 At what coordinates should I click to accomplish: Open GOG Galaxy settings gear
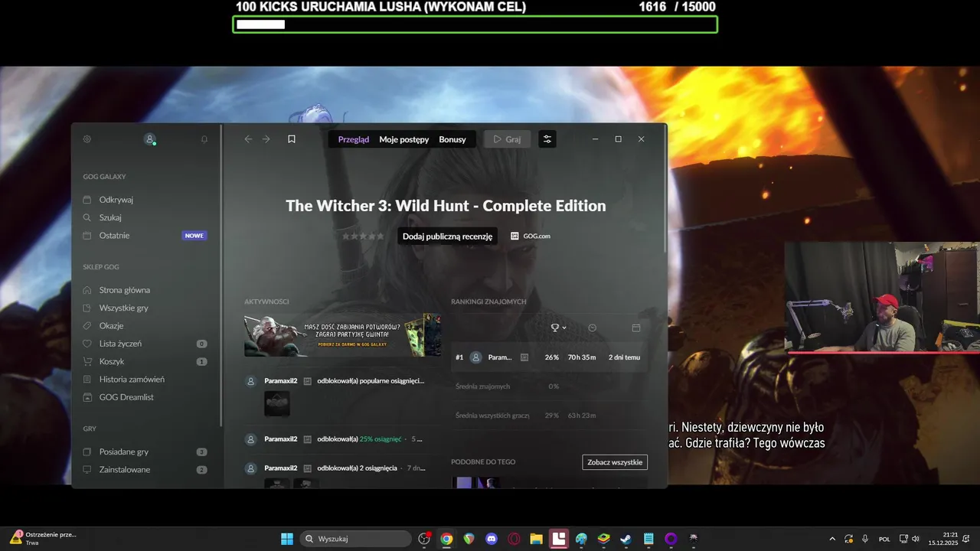87,139
